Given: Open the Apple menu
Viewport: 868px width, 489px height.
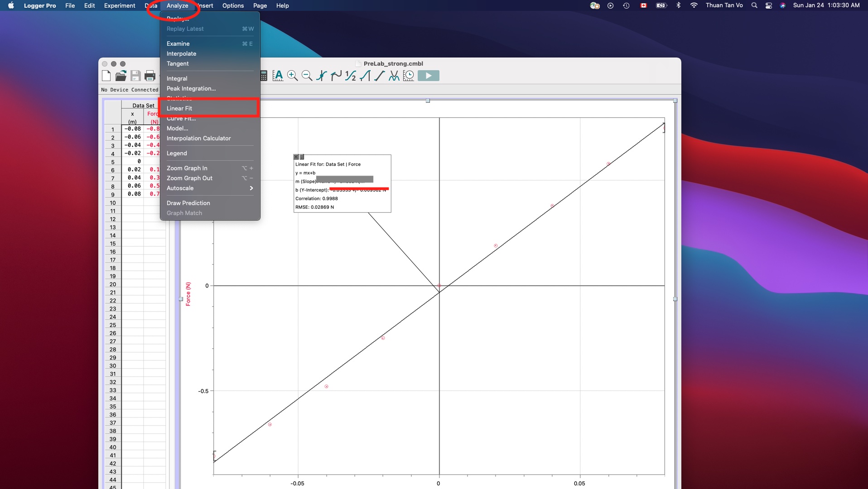Looking at the screenshot, I should pyautogui.click(x=11, y=5).
